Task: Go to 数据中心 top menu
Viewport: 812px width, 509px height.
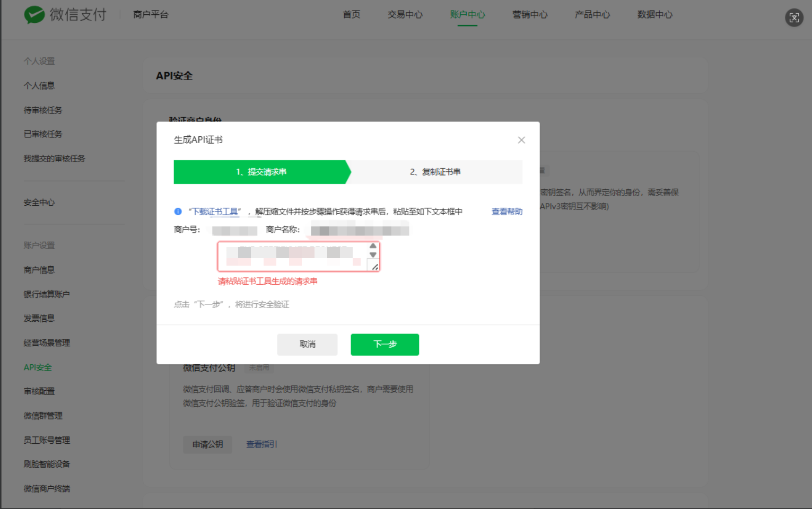Action: pos(654,15)
